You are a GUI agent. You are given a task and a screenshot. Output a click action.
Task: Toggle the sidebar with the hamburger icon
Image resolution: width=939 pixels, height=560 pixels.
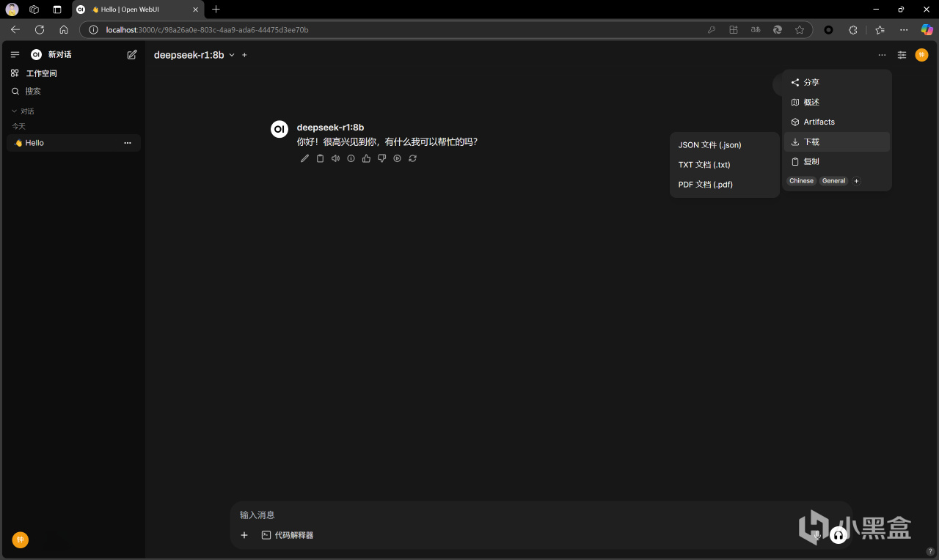15,55
